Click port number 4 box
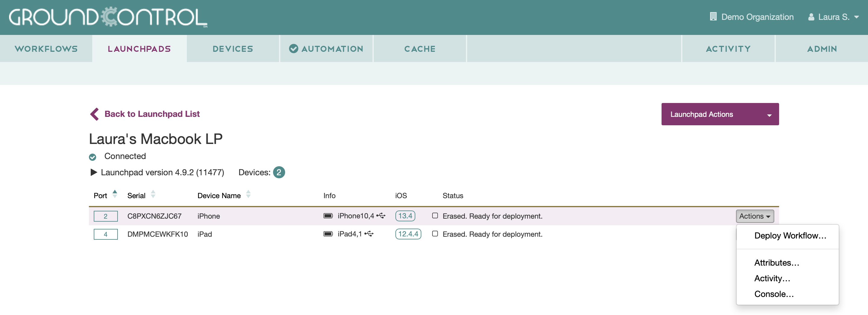 105,234
